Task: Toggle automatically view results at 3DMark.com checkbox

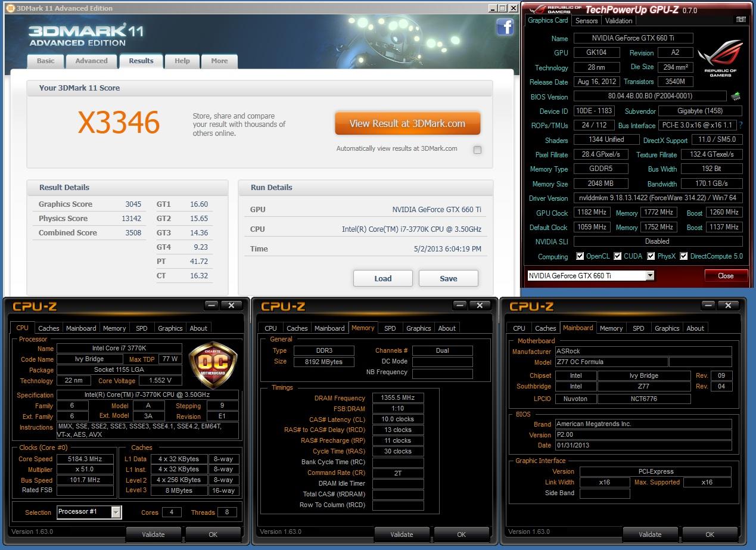Action: pos(477,150)
